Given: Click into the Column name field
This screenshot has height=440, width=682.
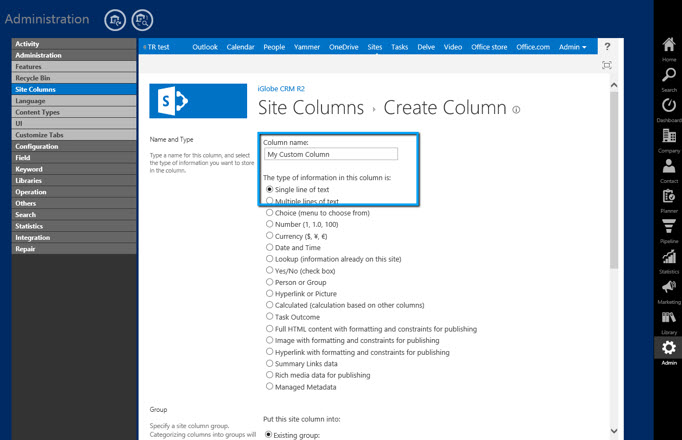Looking at the screenshot, I should click(x=331, y=154).
